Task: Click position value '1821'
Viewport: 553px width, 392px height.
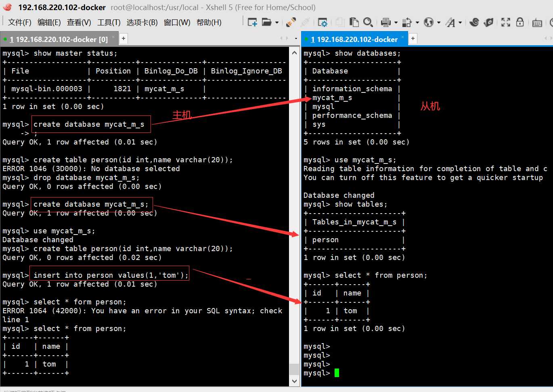Action: point(122,89)
